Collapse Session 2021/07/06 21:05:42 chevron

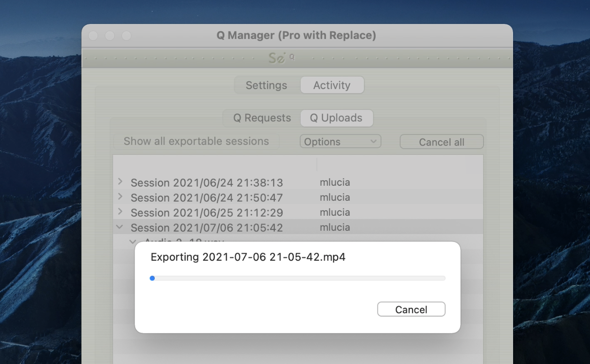tap(120, 227)
